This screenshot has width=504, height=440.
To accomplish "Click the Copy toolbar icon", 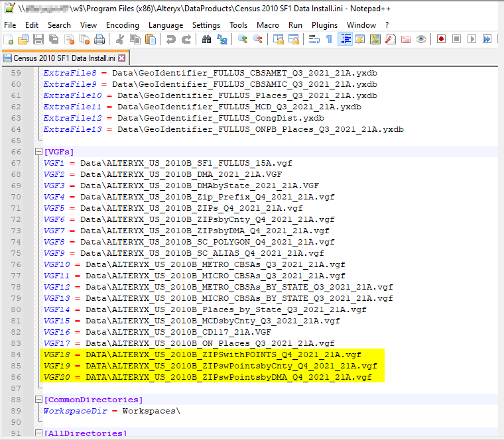I will click(x=135, y=40).
